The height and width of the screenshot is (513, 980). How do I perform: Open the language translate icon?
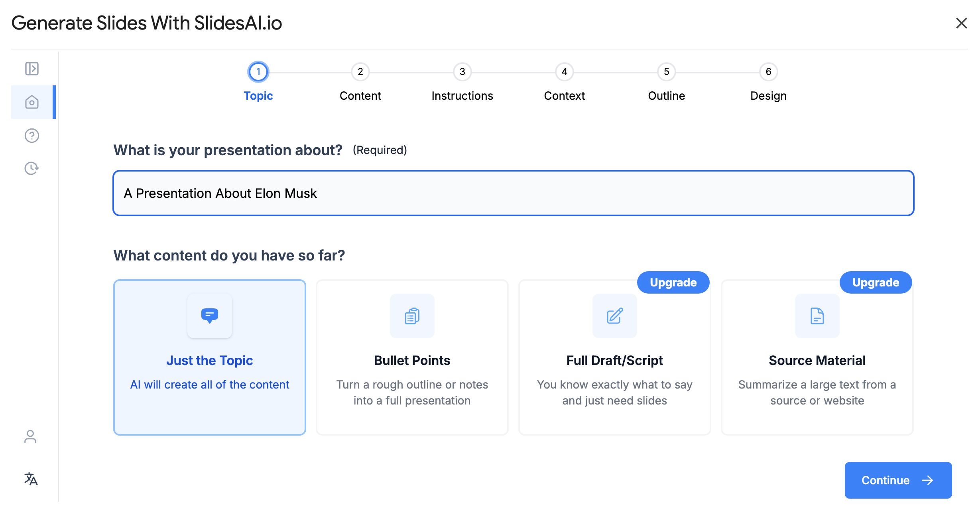point(31,479)
